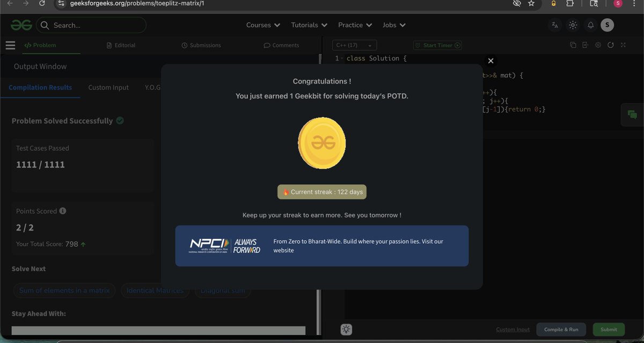Image resolution: width=644 pixels, height=343 pixels.
Task: Open the hamburger sidebar menu
Action: (10, 46)
